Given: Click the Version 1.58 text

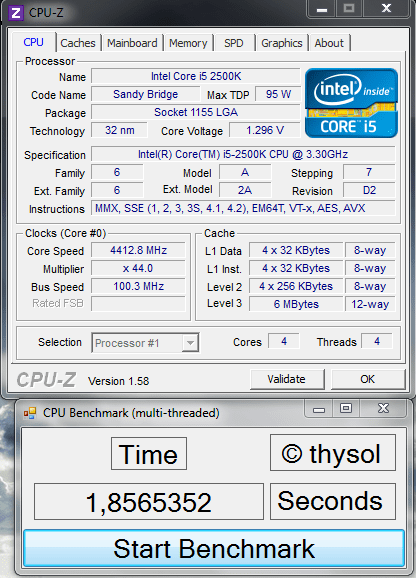Looking at the screenshot, I should pyautogui.click(x=118, y=381).
